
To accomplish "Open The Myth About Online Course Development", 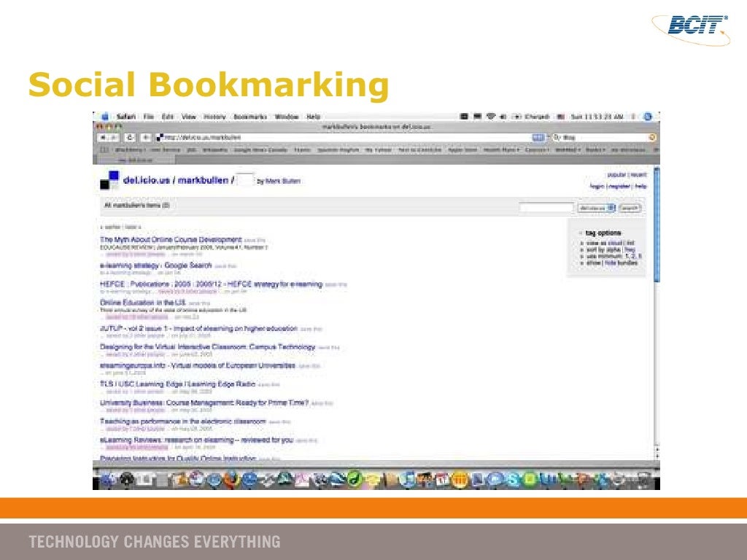I will [x=171, y=239].
